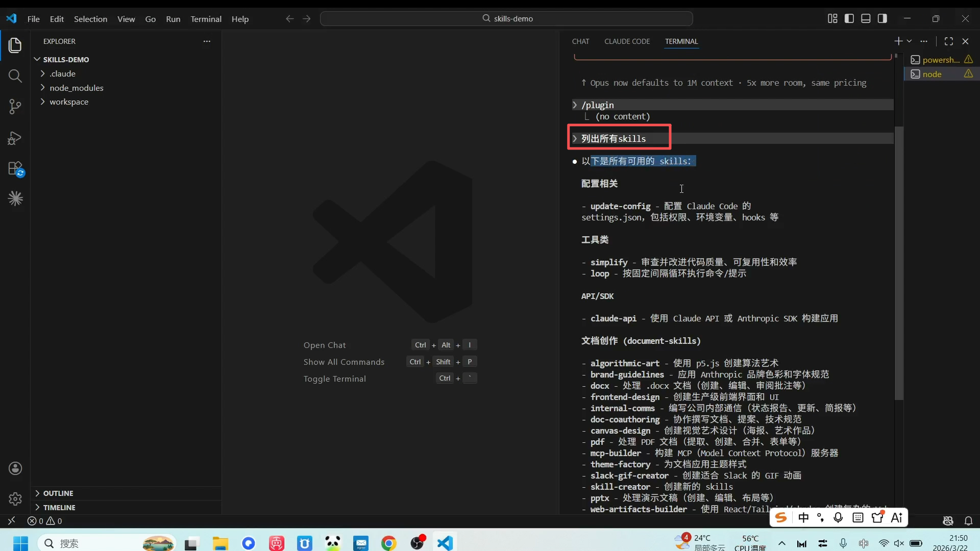Click the notifications bell in status bar

click(x=968, y=521)
